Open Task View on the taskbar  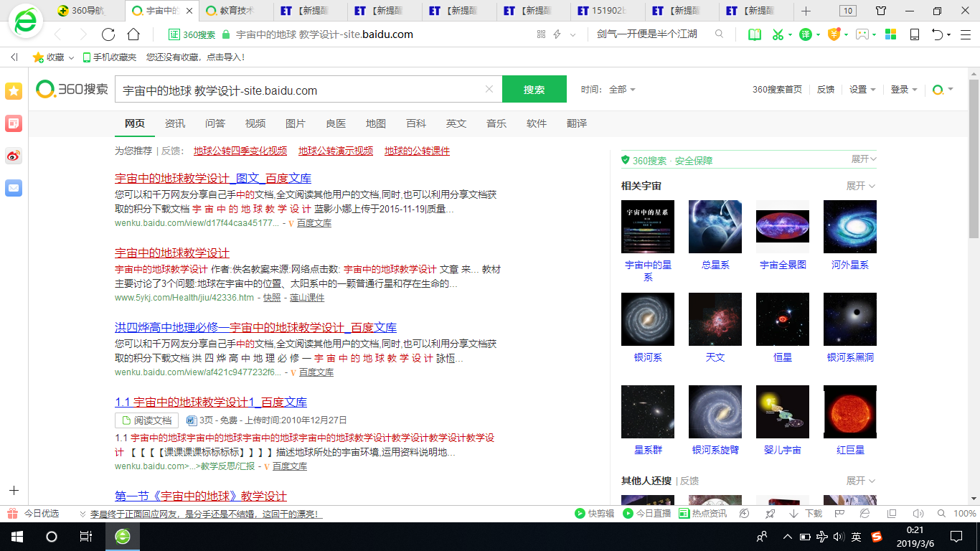[x=85, y=537]
